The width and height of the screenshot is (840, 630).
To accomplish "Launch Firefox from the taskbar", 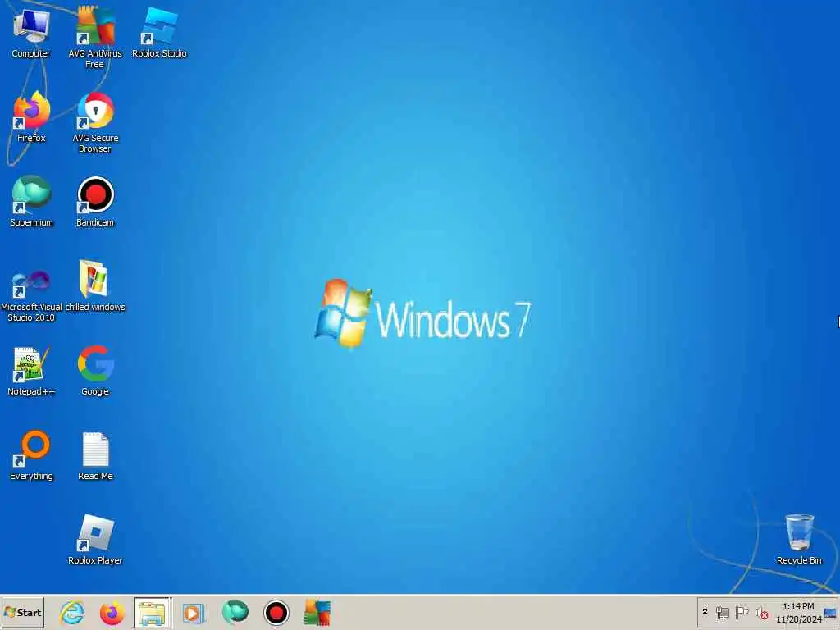I will [112, 613].
